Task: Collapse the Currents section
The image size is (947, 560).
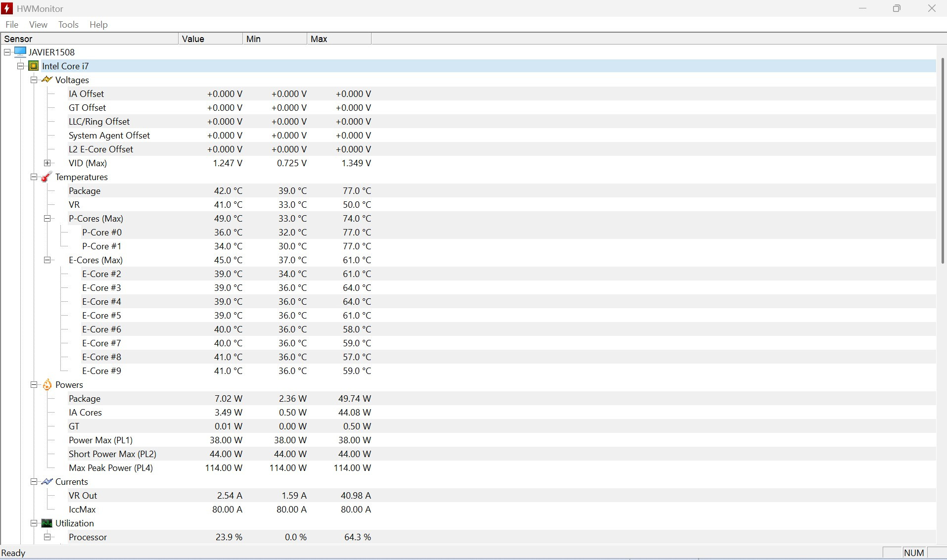Action: tap(34, 481)
